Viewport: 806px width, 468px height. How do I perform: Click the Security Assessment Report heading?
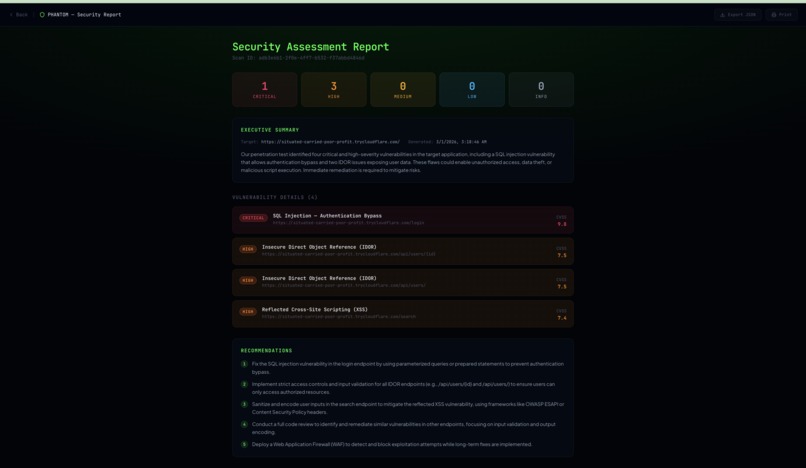pos(310,47)
